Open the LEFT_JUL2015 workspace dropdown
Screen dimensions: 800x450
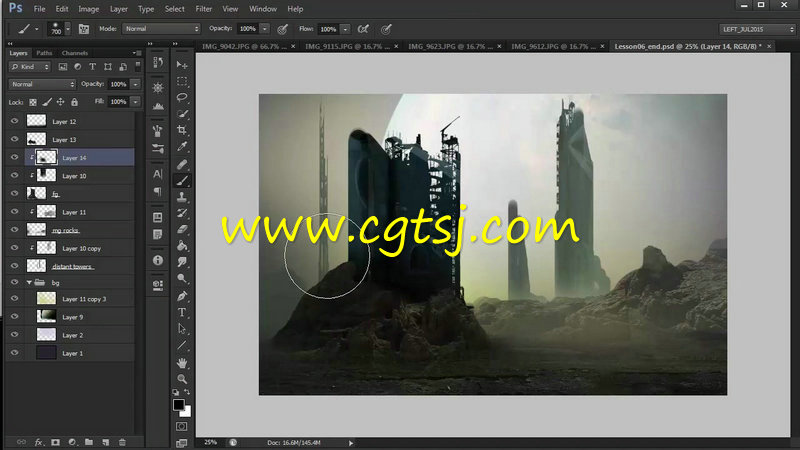click(x=757, y=29)
